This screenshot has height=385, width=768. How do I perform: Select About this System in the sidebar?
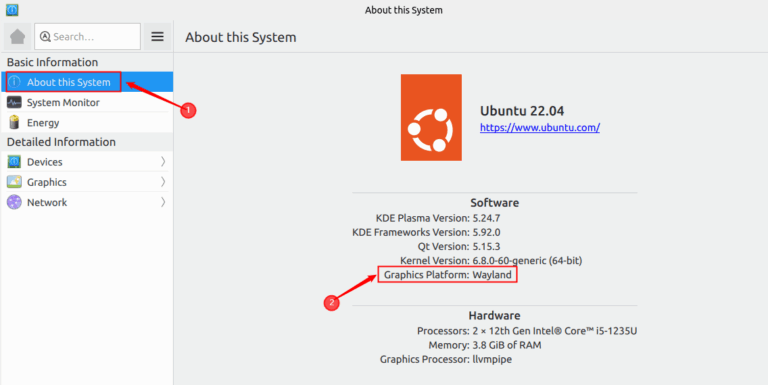click(86, 82)
